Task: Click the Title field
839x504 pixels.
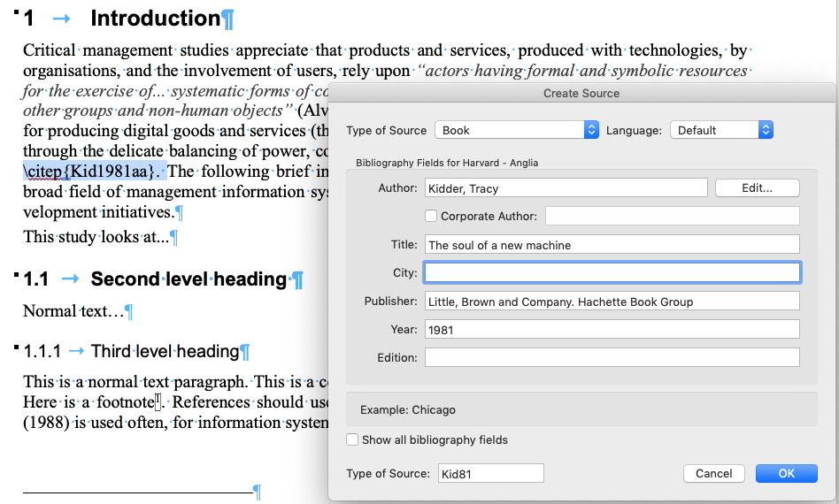Action: coord(612,245)
